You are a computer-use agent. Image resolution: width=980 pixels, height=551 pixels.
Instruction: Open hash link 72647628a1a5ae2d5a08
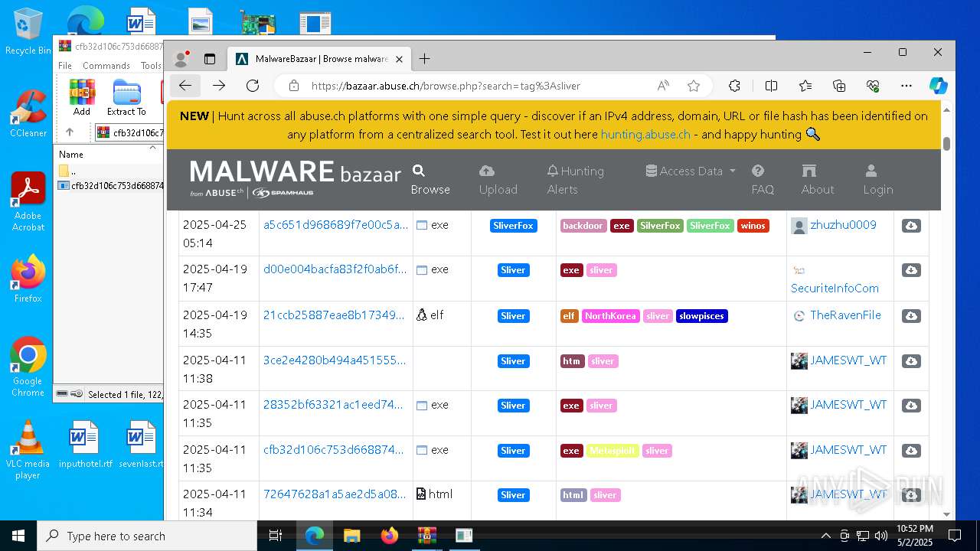click(x=335, y=494)
